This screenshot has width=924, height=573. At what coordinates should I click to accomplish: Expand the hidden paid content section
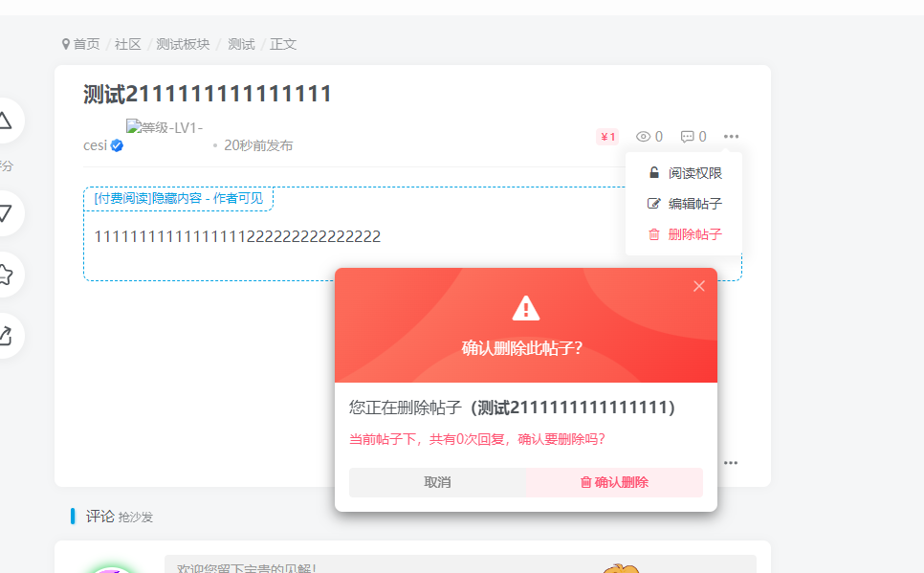178,199
